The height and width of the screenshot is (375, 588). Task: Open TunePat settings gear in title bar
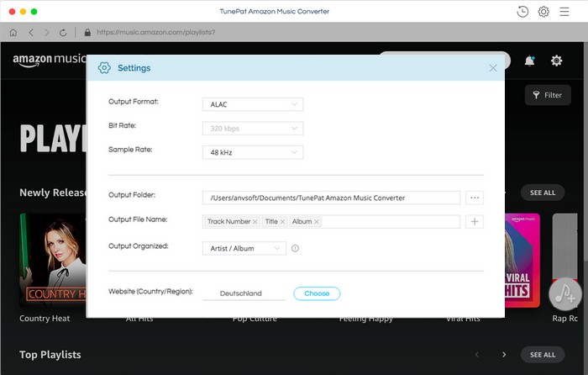point(543,12)
